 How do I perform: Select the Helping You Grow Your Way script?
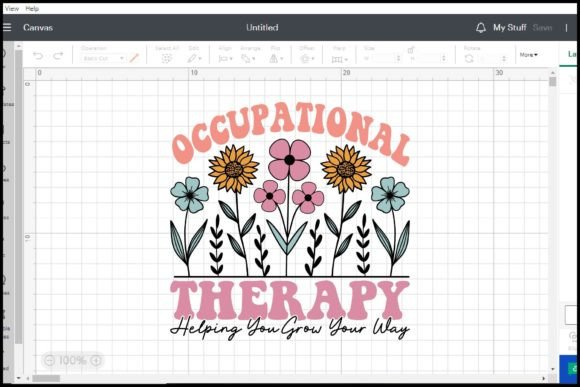[x=290, y=328]
